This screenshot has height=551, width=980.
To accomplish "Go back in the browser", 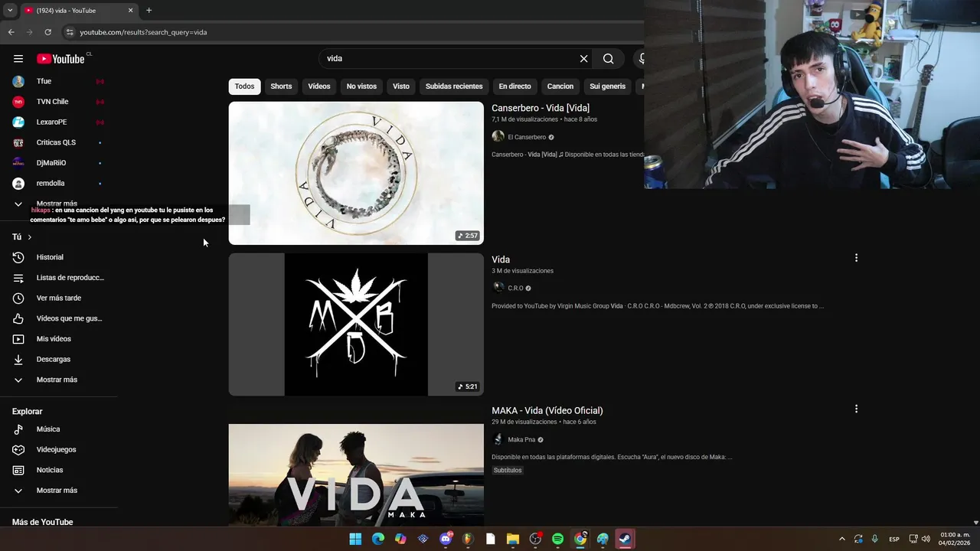I will 11,32.
